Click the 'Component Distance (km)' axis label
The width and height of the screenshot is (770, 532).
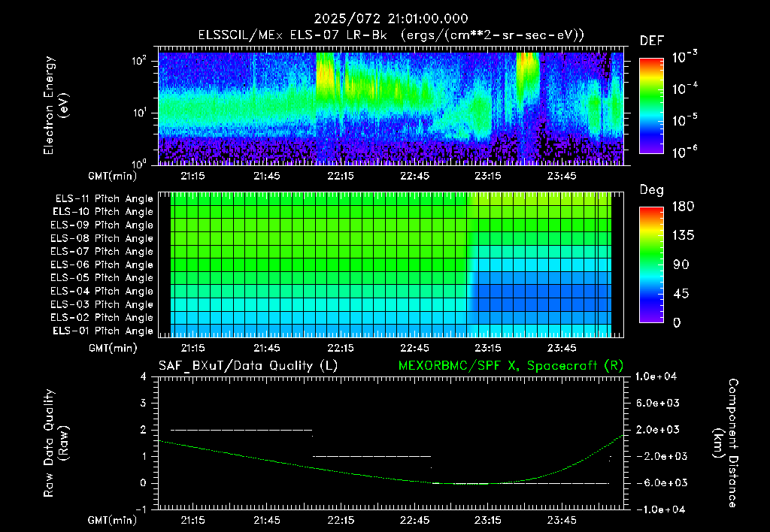pos(726,443)
